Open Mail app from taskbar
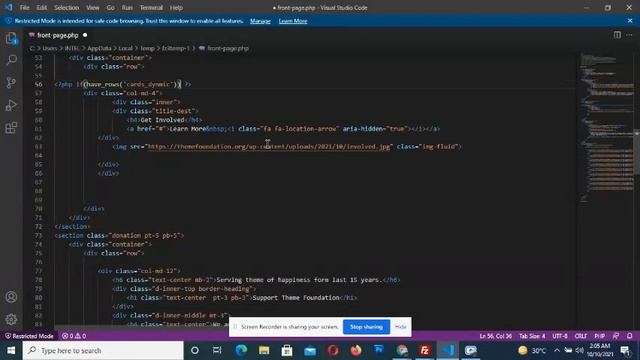This screenshot has width=640, height=360. (x=310, y=350)
